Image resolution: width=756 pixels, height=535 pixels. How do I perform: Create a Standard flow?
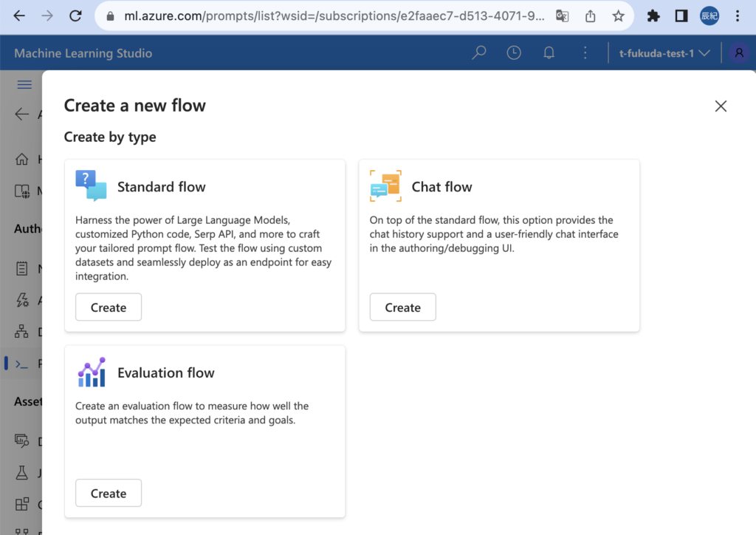click(x=109, y=307)
